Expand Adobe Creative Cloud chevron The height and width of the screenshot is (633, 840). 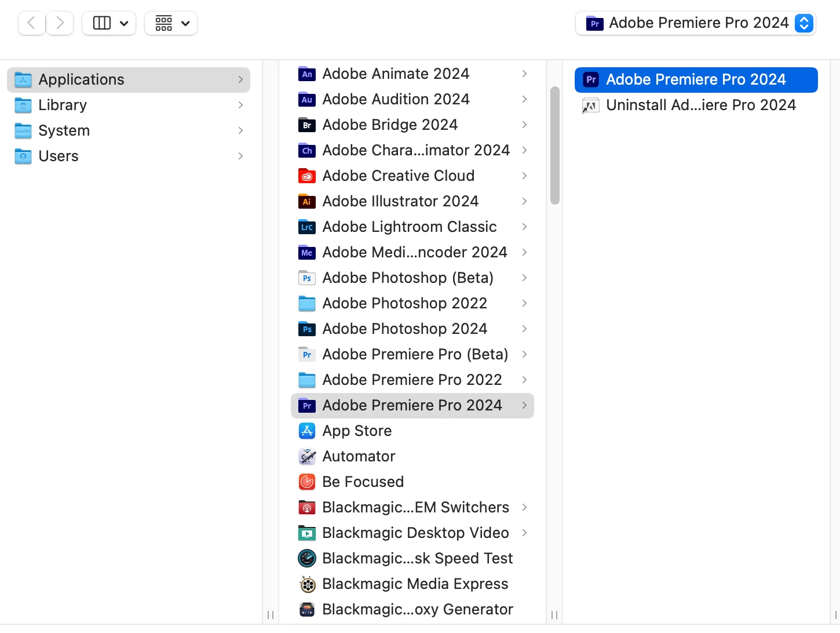point(524,176)
